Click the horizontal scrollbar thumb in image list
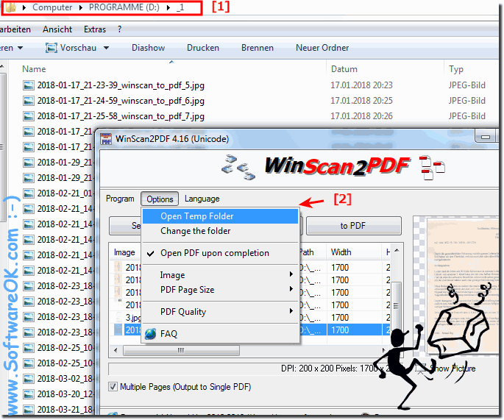The width and height of the screenshot is (504, 420). point(181,350)
